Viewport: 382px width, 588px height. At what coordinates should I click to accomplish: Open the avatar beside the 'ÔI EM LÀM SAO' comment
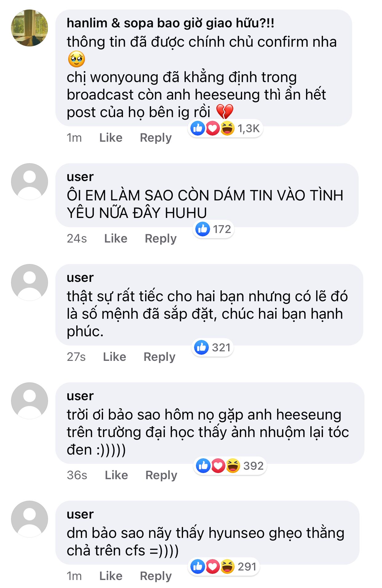point(30,182)
